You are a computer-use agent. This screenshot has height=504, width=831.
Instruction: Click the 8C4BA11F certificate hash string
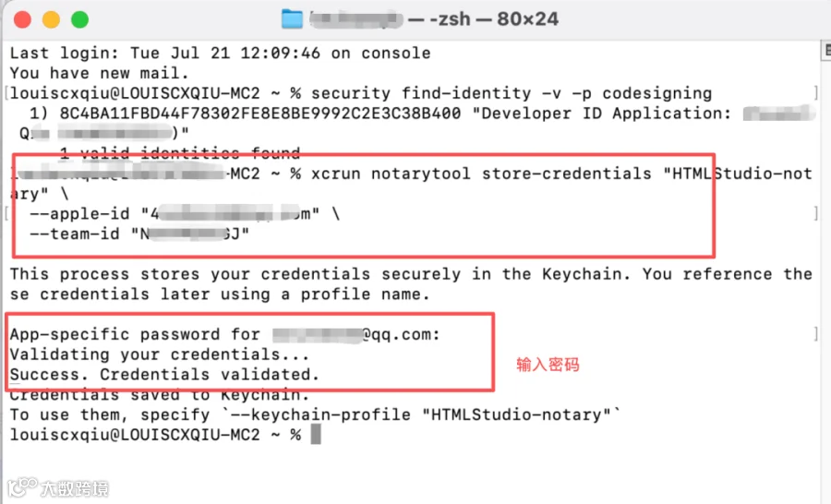260,114
